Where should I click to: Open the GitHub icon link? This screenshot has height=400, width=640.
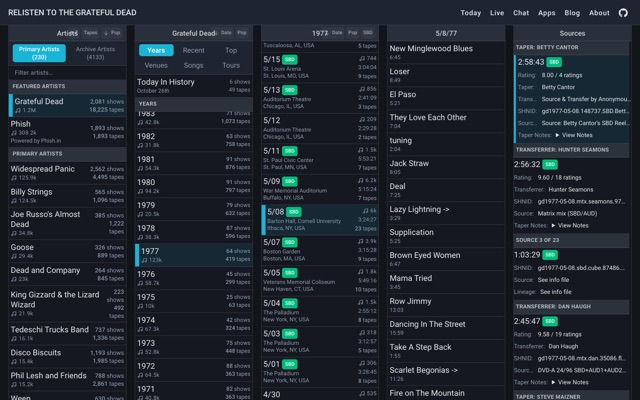(623, 13)
